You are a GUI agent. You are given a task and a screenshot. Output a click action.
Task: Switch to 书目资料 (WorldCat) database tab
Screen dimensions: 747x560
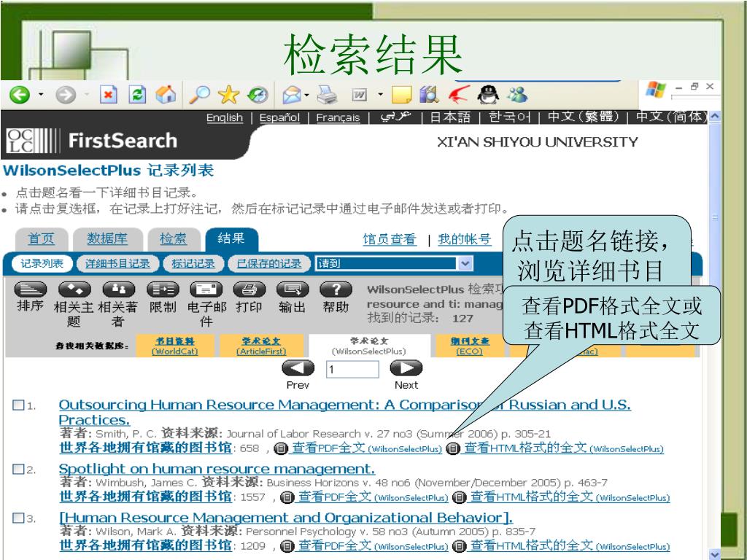[175, 346]
